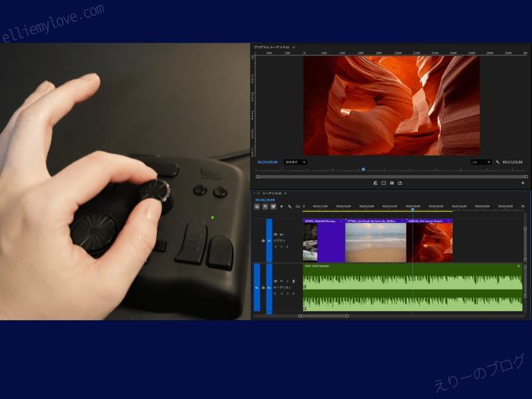The image size is (532, 399).
Task: Click the Program Monitor playhead marker
Action: [363, 170]
